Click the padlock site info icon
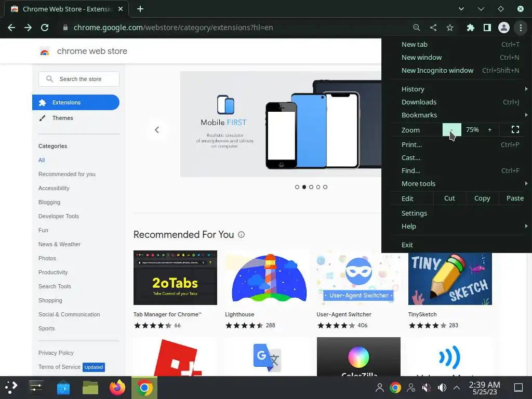The height and width of the screenshot is (399, 532). click(x=65, y=28)
